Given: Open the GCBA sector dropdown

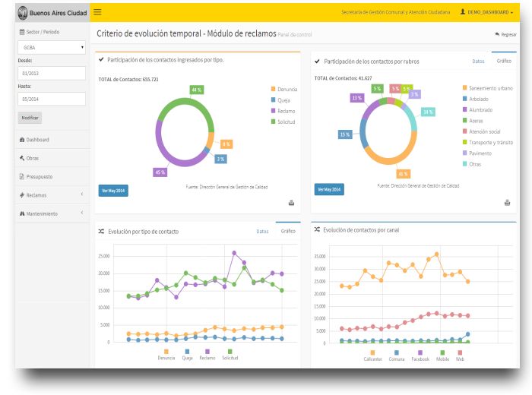Looking at the screenshot, I should (52, 47).
